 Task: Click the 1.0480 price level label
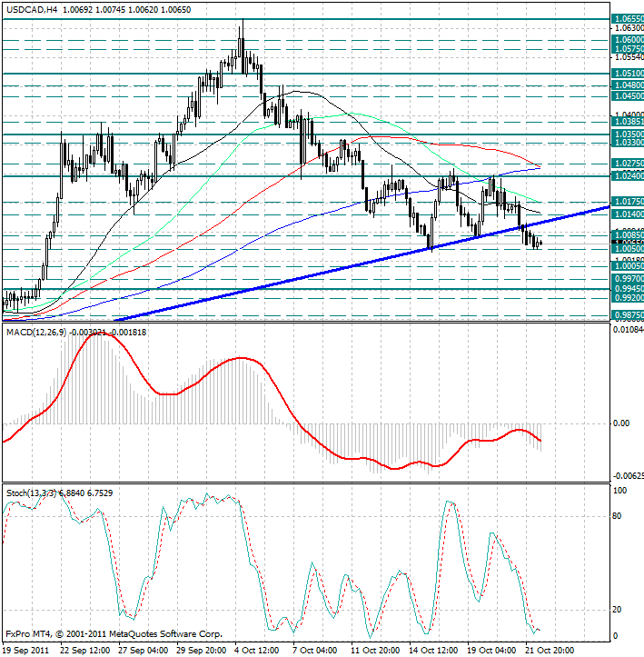click(x=628, y=85)
